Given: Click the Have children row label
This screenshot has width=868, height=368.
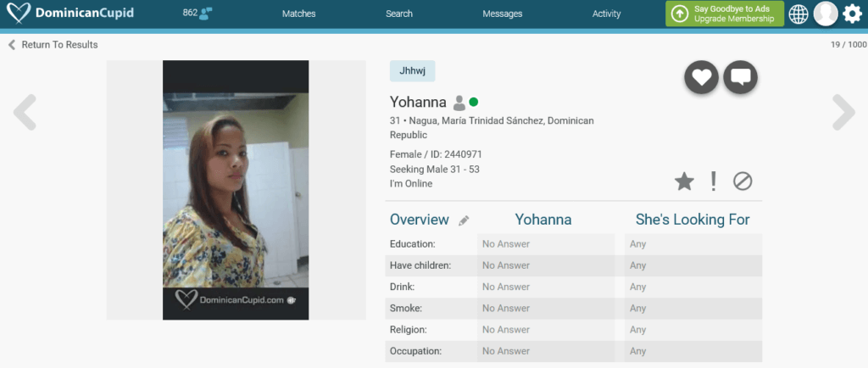Looking at the screenshot, I should coord(420,265).
